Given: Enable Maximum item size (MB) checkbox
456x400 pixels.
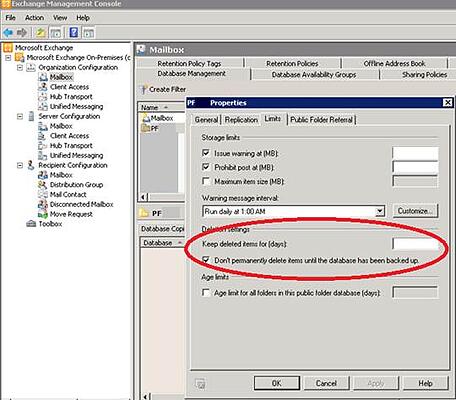Looking at the screenshot, I should click(x=206, y=182).
